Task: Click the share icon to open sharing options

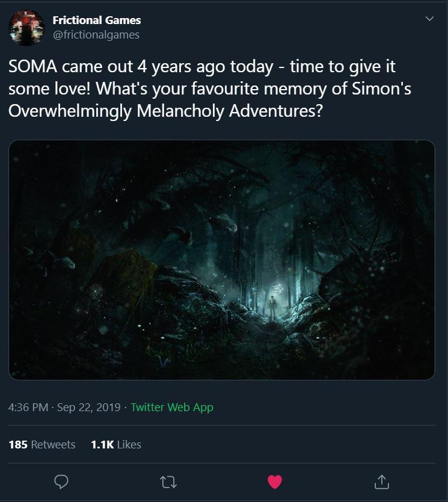Action: coord(382,481)
